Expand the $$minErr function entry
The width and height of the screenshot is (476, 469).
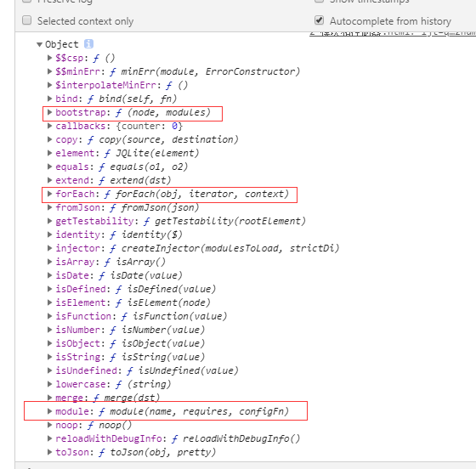tap(50, 71)
